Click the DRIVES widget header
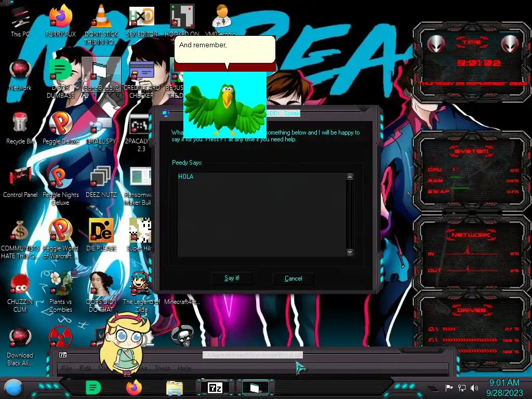The image size is (532, 399). coord(471,310)
